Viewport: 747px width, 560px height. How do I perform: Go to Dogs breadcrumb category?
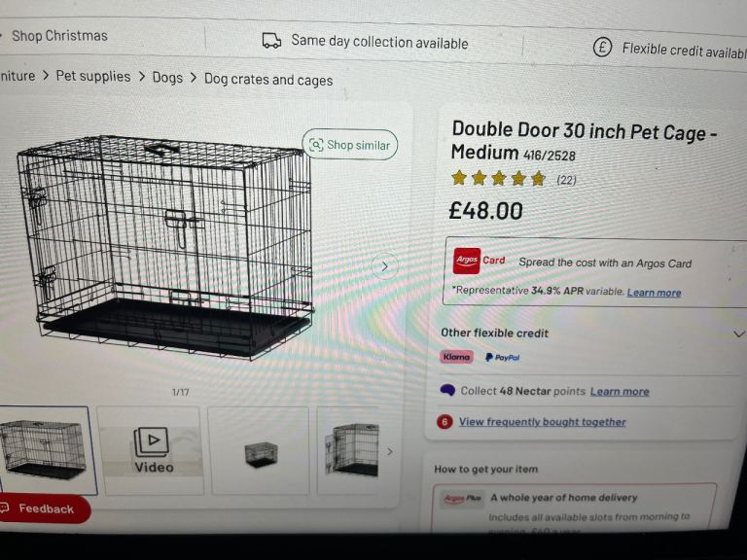(x=167, y=78)
